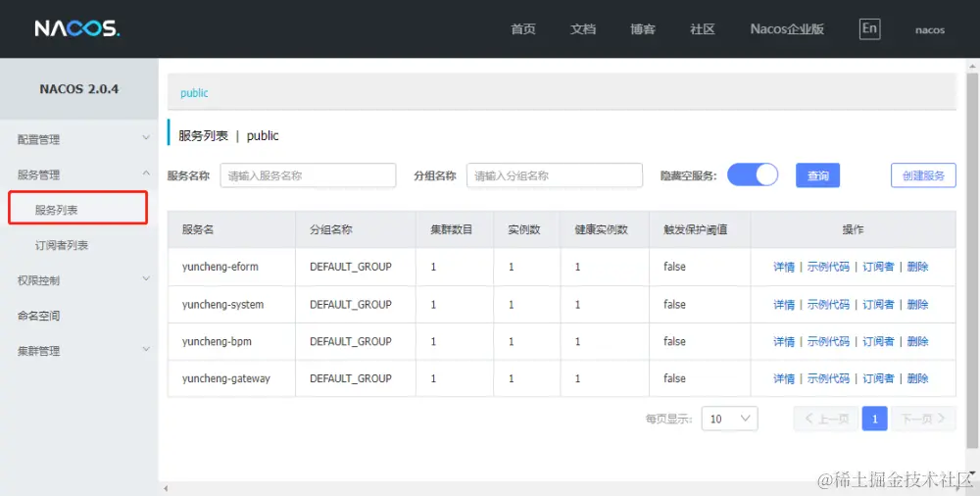The image size is (980, 496).
Task: Toggle the hide empty services switch
Action: (753, 175)
